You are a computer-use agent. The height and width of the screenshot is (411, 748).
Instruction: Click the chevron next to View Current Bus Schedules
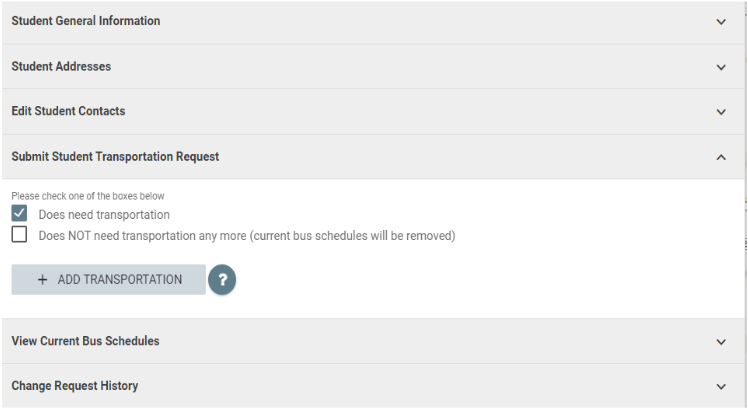coord(721,342)
